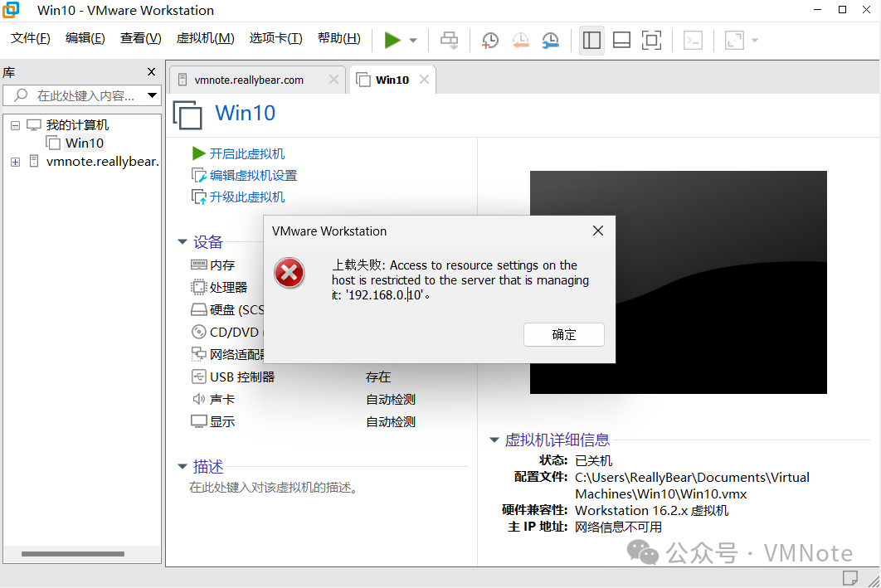Collapse the 我的计算机 tree node
881x588 pixels.
[15, 125]
